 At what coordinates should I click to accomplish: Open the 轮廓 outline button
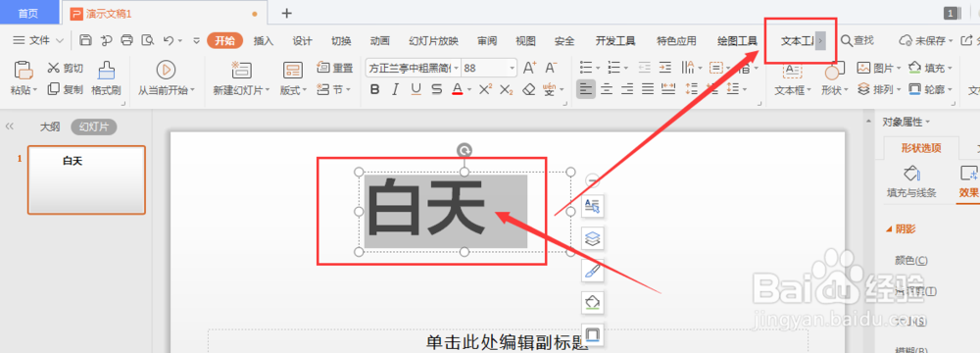tap(931, 89)
